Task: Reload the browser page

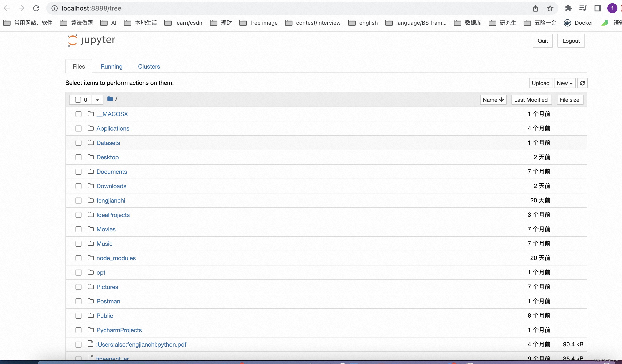Action: (36, 8)
